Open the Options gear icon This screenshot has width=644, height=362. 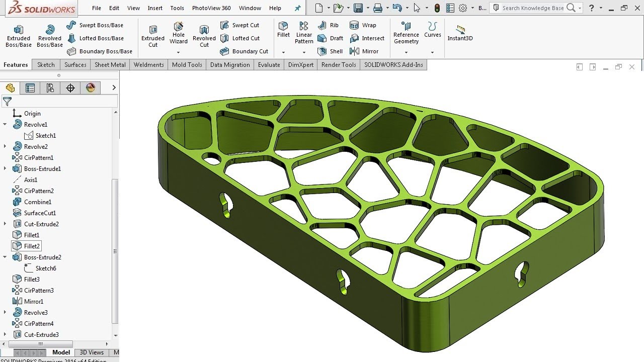463,8
